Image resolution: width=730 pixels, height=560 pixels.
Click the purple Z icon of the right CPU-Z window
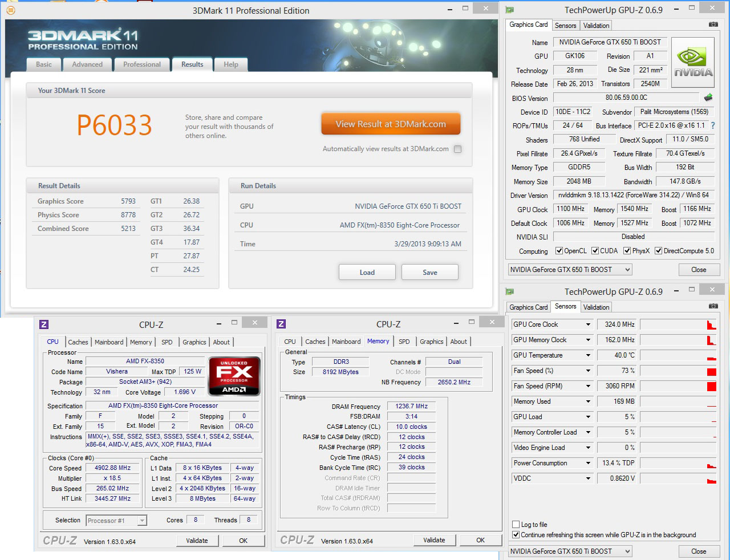point(281,324)
